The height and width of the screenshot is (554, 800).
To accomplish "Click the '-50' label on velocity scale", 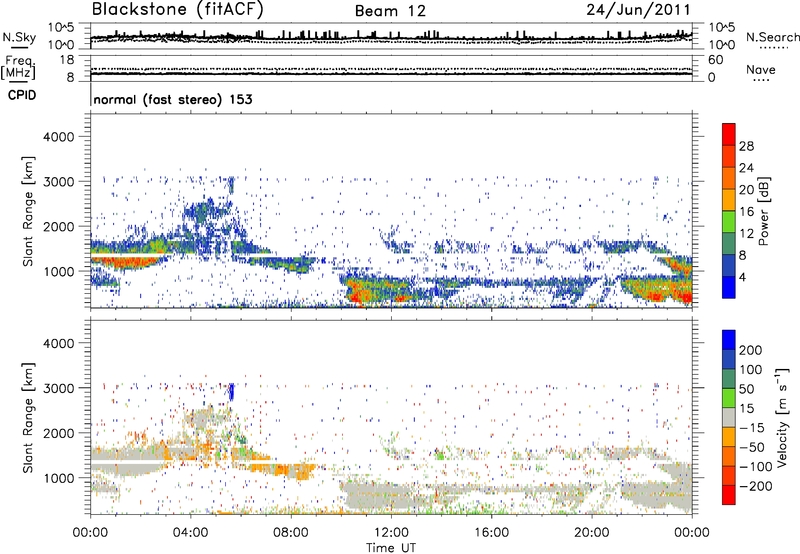I will [752, 447].
